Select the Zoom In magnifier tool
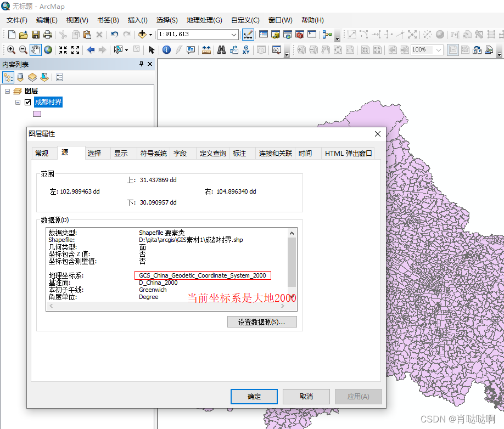The image size is (504, 429). pos(11,50)
